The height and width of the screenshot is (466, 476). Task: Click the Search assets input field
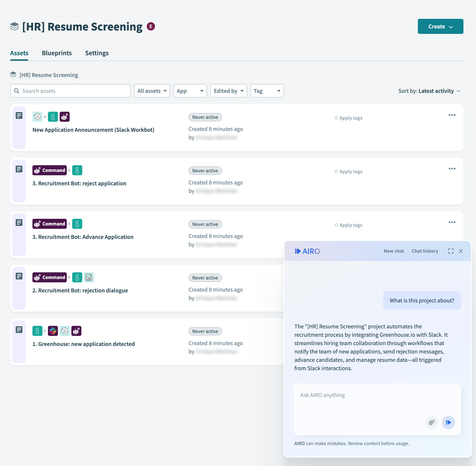pyautogui.click(x=71, y=91)
